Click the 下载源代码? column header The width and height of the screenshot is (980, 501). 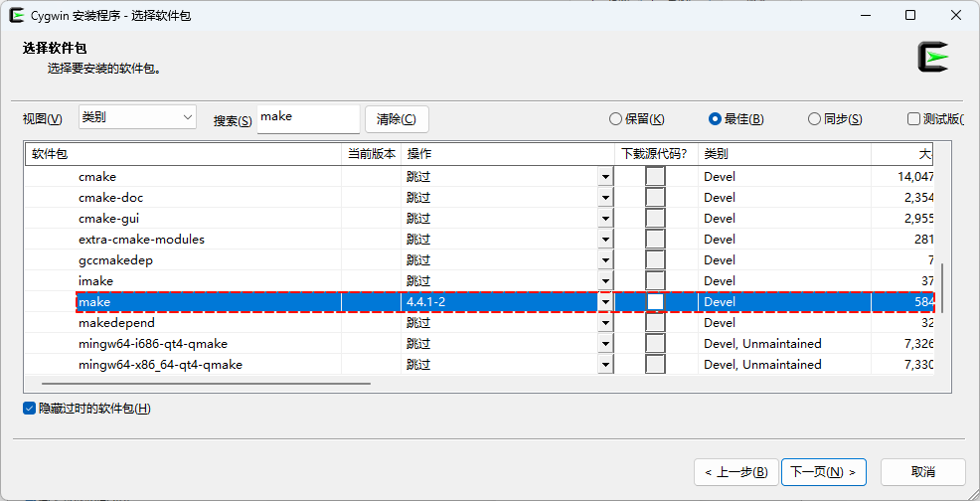pos(656,154)
